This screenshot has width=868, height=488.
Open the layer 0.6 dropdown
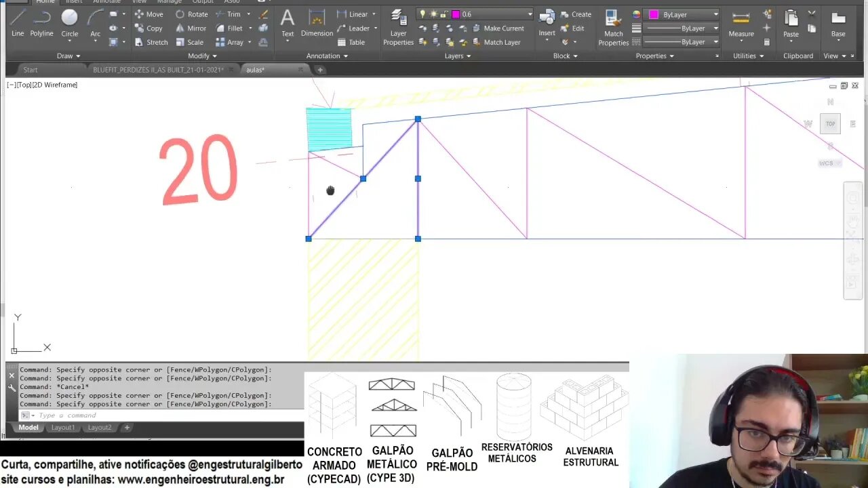(529, 14)
